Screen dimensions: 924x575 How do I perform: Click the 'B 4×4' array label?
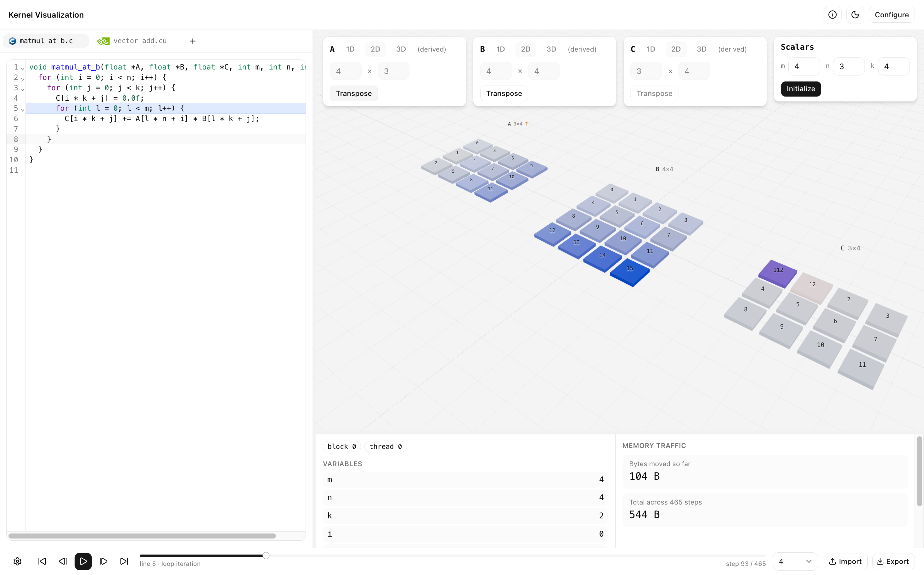pos(664,169)
